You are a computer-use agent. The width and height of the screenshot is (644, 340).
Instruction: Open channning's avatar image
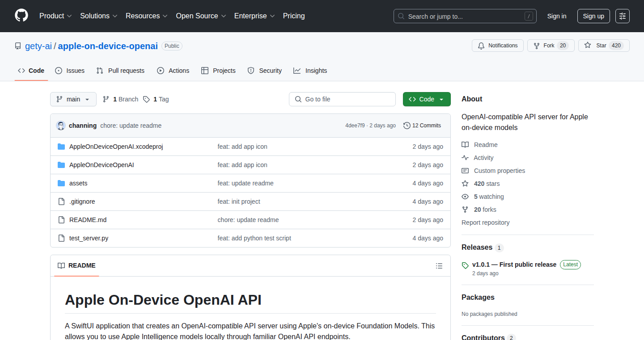(x=61, y=126)
